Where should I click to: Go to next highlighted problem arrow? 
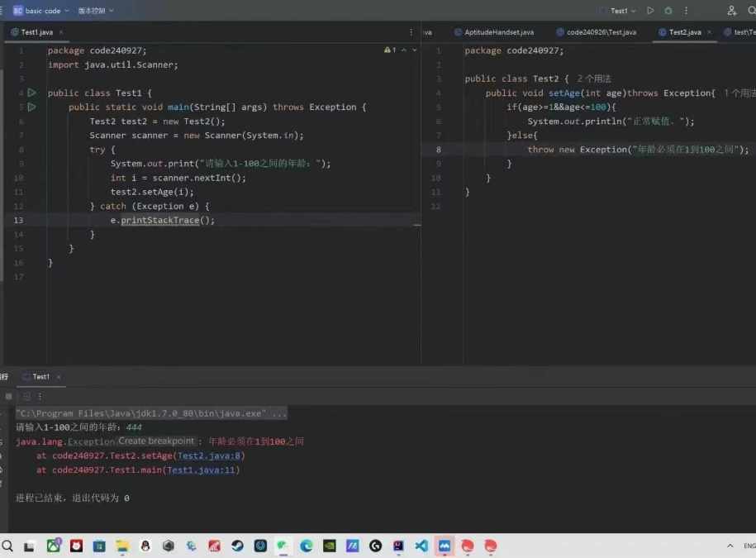414,50
